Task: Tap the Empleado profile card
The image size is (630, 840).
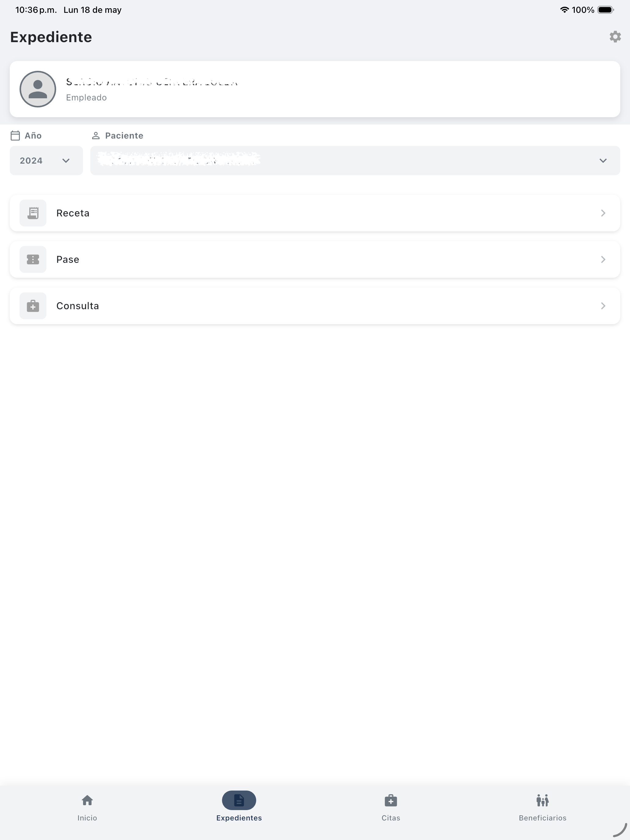Action: pos(315,89)
